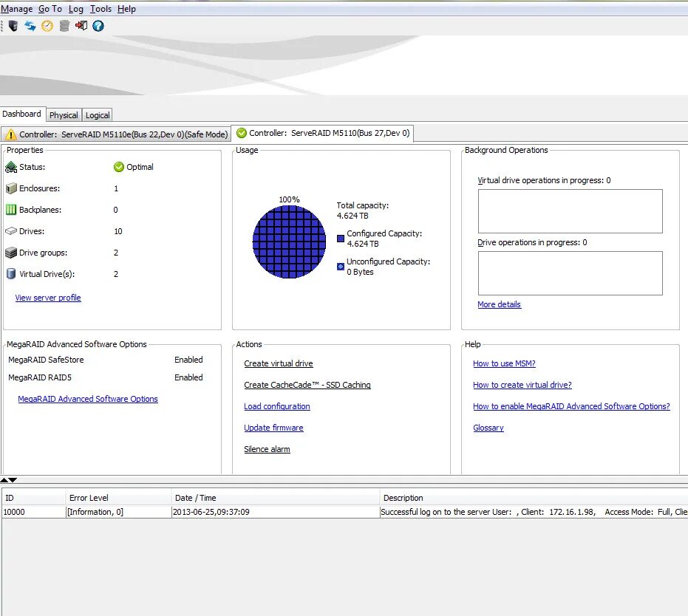Click the green Optimal status check icon

118,167
